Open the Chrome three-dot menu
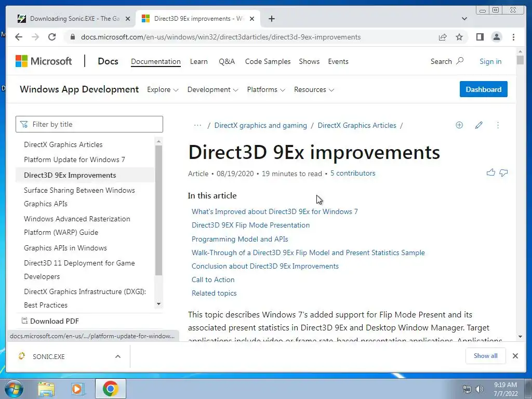 tap(513, 37)
